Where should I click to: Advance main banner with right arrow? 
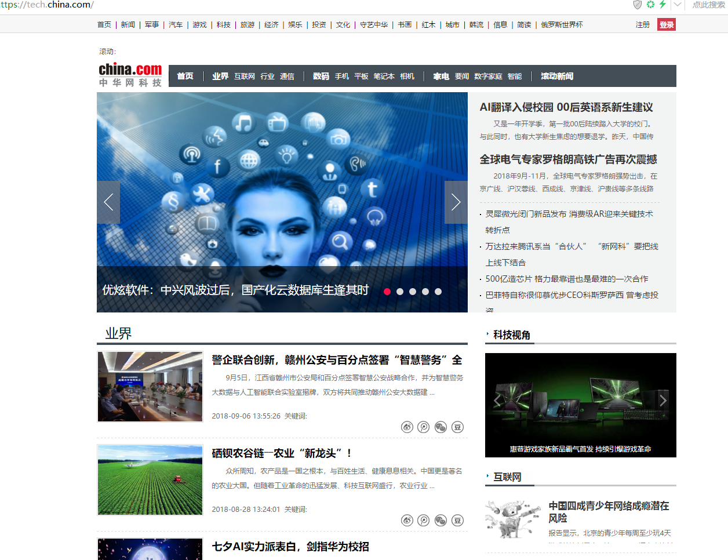[x=456, y=202]
